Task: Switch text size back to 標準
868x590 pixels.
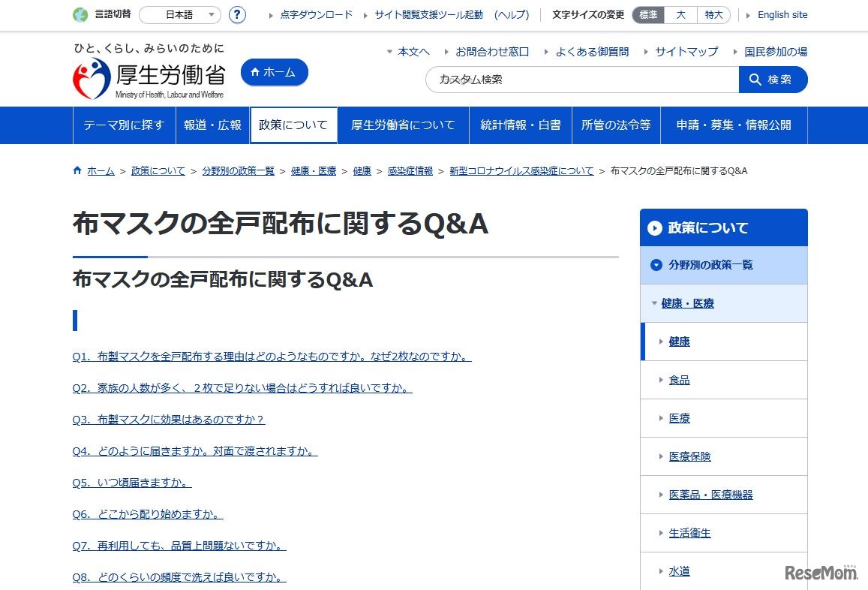Action: tap(648, 14)
